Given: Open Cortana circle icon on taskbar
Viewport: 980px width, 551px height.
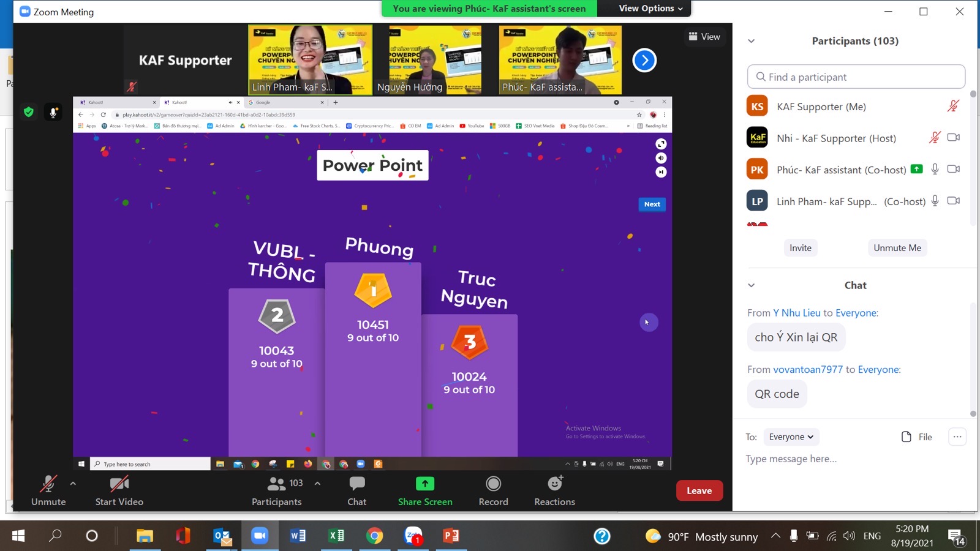Looking at the screenshot, I should [92, 536].
